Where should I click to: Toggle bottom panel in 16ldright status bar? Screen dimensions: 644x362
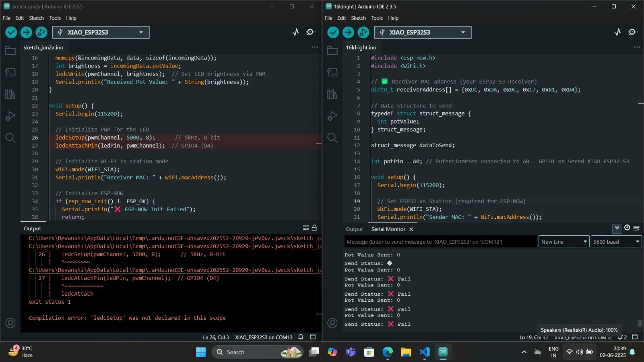click(x=635, y=337)
